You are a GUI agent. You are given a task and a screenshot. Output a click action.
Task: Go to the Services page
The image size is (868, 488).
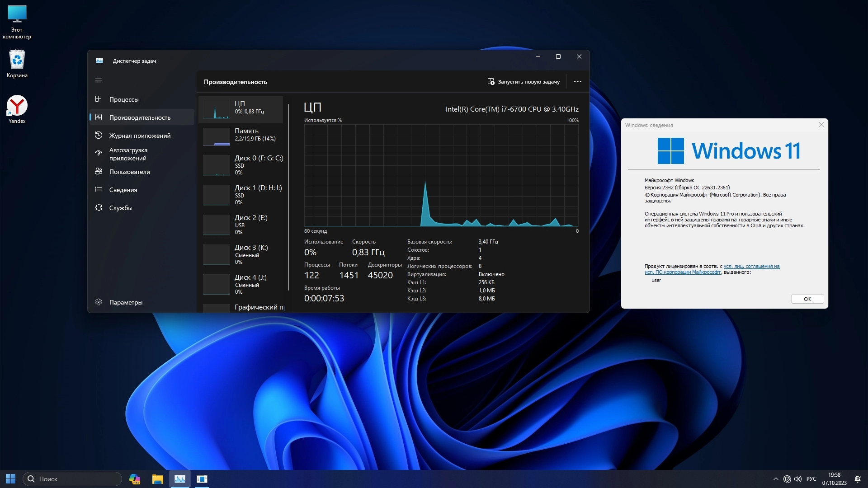point(120,208)
